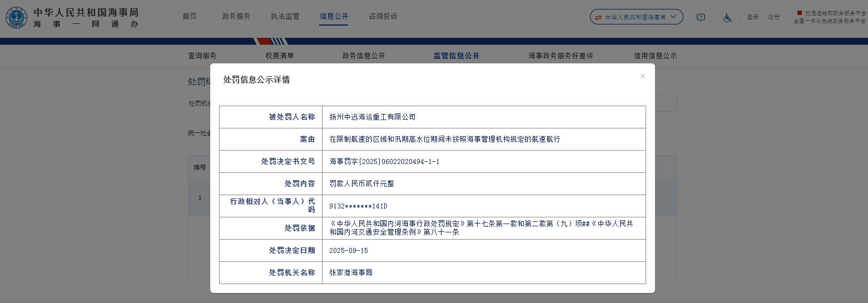
Task: Switch to the 查询服务 tab
Action: [x=202, y=56]
